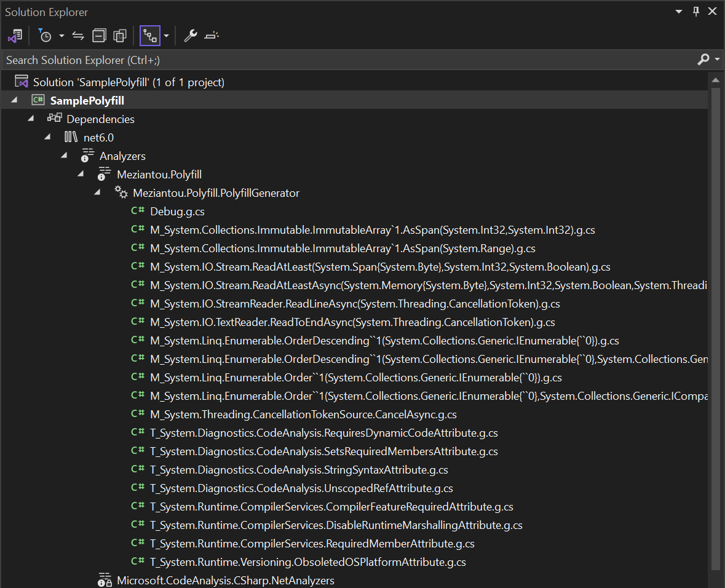Collapse the Meziantou.Polyfill.PolyfillGenerator node
The image size is (725, 588).
pos(97,193)
